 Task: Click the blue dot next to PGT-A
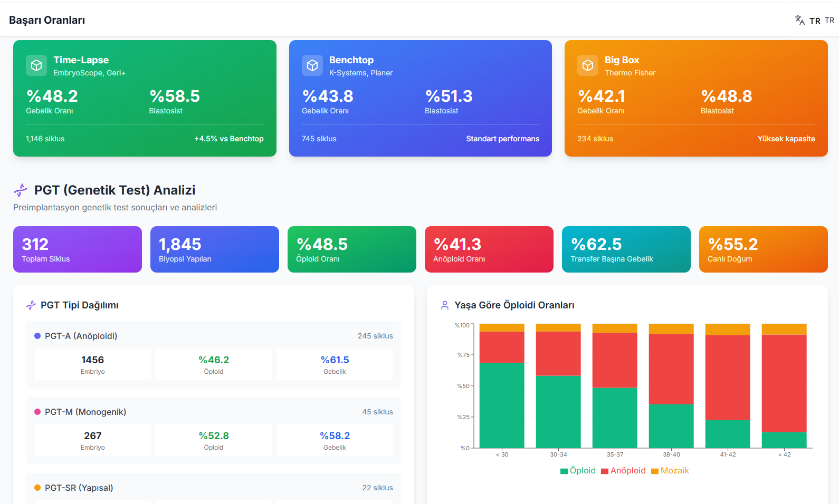coord(37,336)
